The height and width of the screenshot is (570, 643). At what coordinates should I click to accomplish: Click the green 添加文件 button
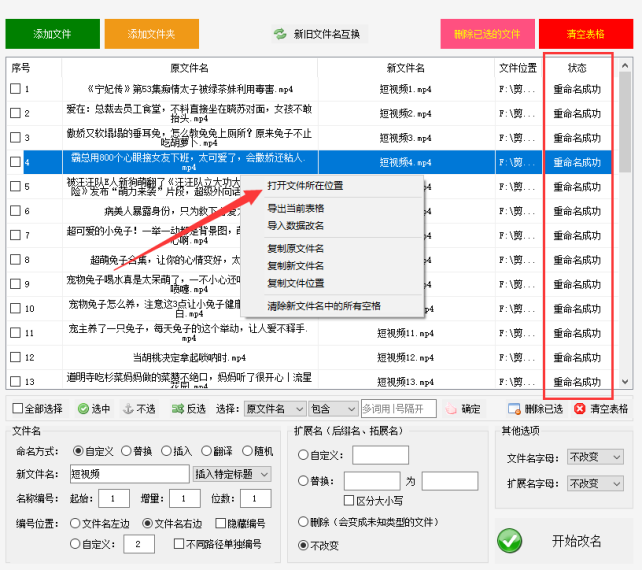tap(52, 34)
